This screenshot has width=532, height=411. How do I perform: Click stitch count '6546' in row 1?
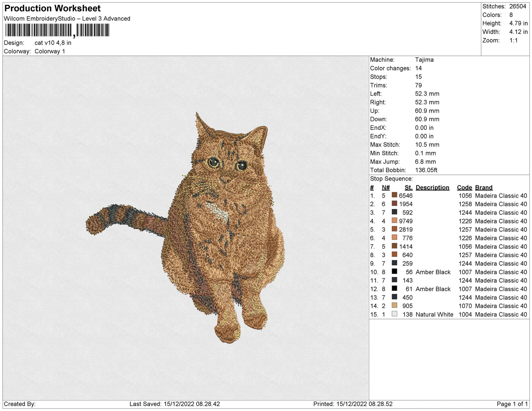(x=406, y=196)
